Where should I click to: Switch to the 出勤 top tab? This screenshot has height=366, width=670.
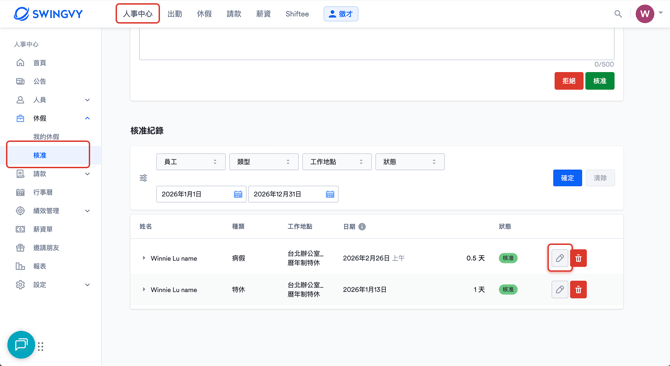(x=175, y=14)
